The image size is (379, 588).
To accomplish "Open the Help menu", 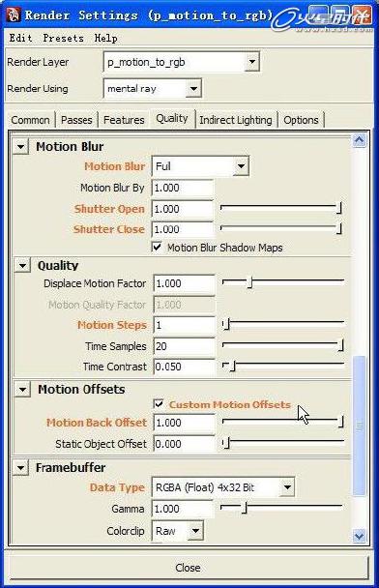I will click(x=105, y=38).
